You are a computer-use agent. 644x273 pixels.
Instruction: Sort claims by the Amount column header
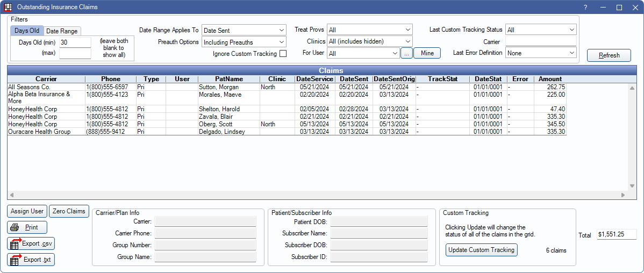550,79
